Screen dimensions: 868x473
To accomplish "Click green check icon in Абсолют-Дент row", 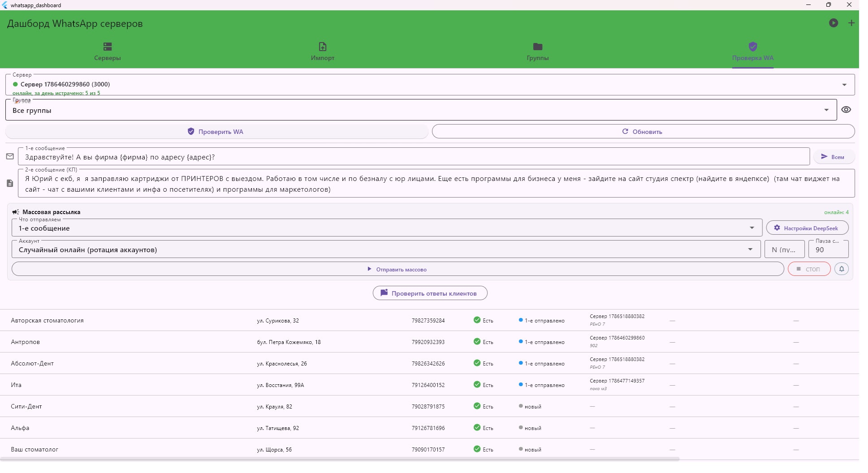I will click(x=477, y=363).
